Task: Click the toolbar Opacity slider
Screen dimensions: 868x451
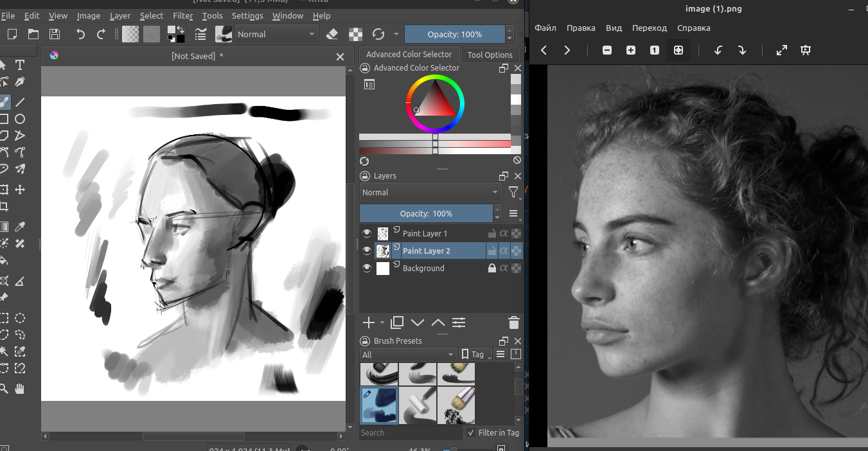Action: (454, 34)
